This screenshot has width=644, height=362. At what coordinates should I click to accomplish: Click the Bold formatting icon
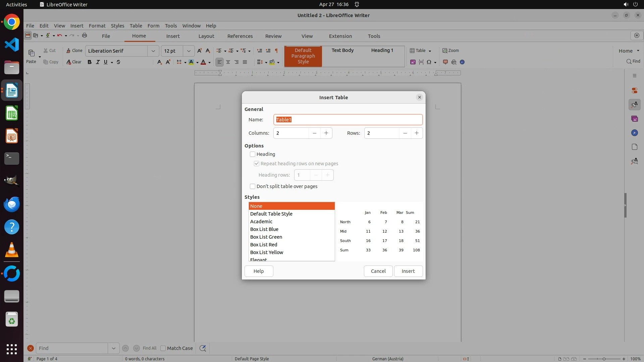pos(90,62)
